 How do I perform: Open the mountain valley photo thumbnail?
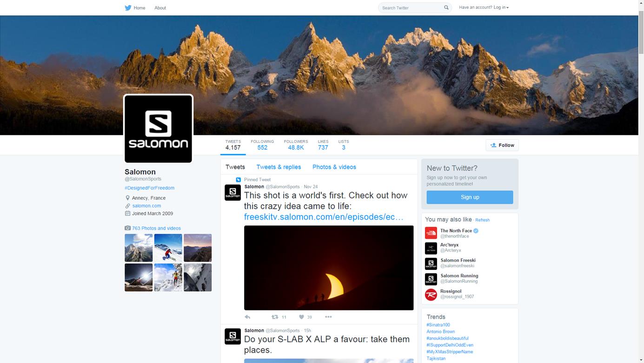point(139,248)
